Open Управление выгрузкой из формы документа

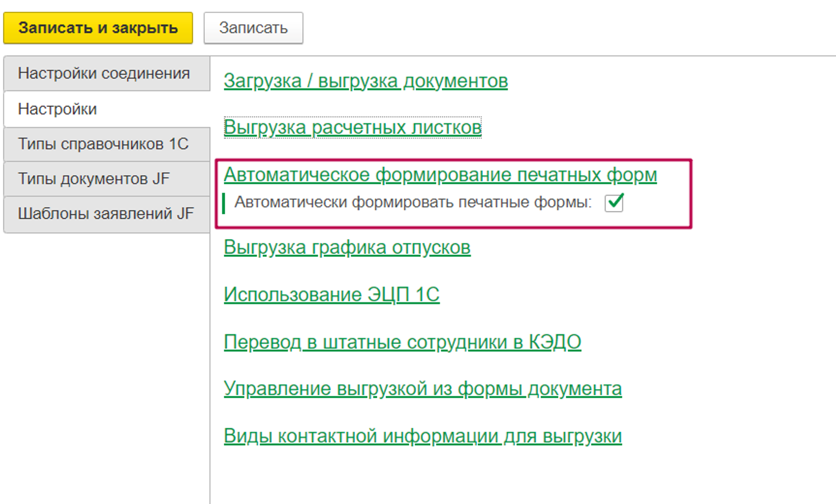422,389
